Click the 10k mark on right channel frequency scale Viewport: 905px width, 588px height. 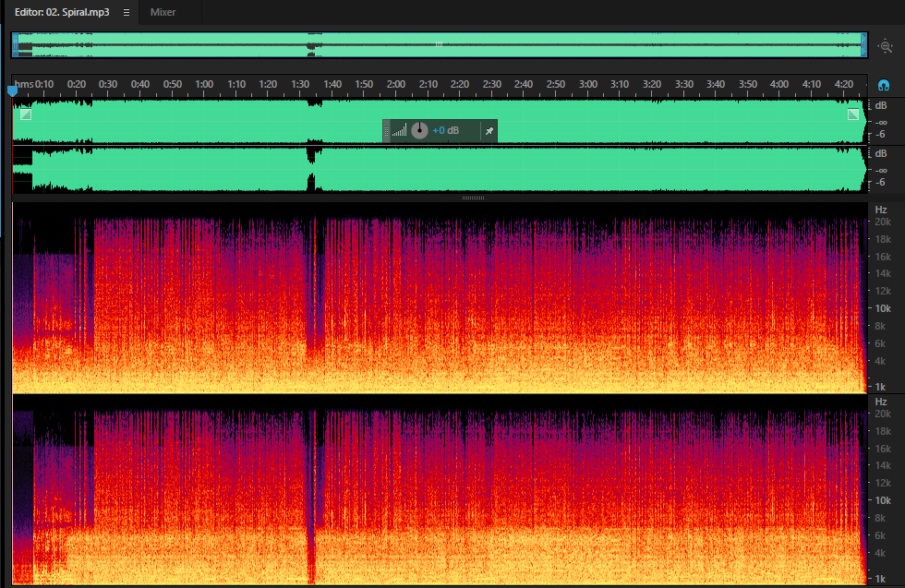883,501
